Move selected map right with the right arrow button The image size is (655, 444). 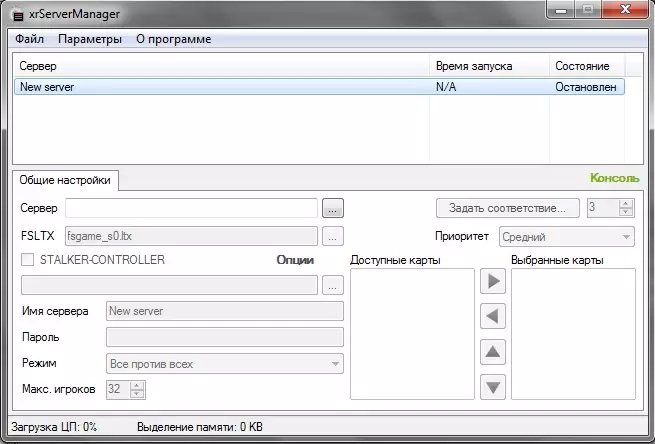coord(493,281)
